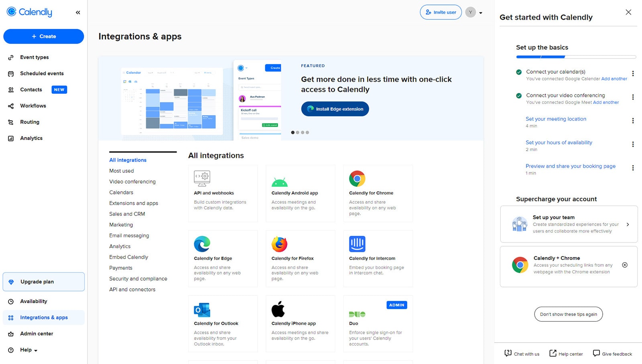Screen dimensions: 642x364
Task: Select the Sales and CRM category
Action: pyautogui.click(x=127, y=214)
